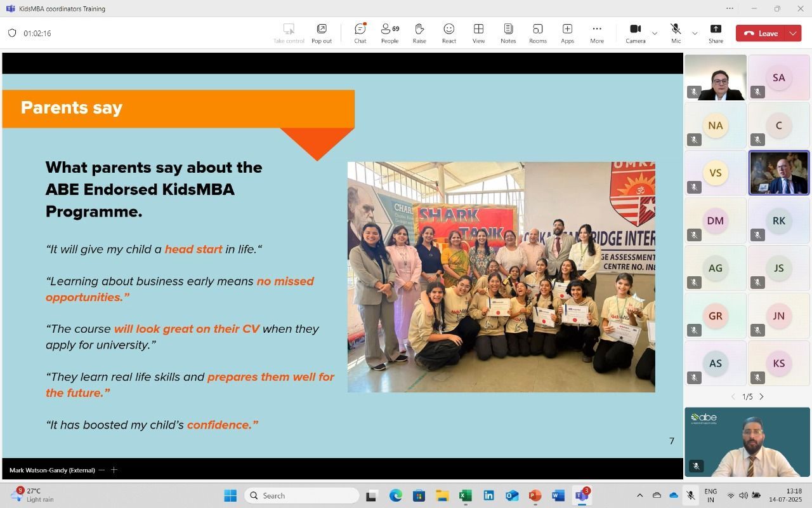
Task: Select participant tile AS
Action: (x=716, y=363)
